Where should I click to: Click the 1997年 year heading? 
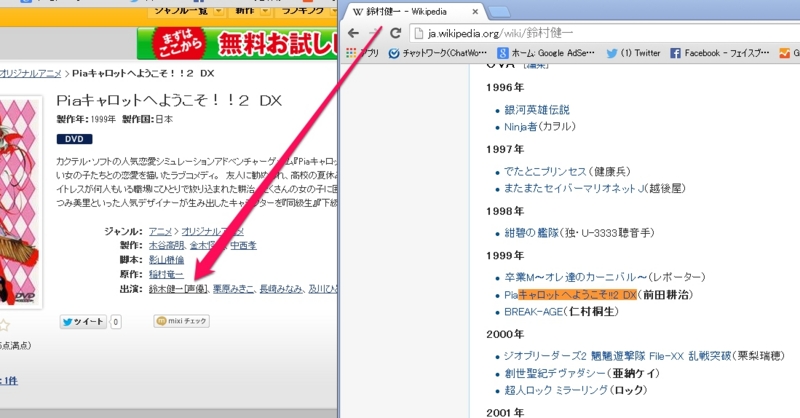(505, 149)
